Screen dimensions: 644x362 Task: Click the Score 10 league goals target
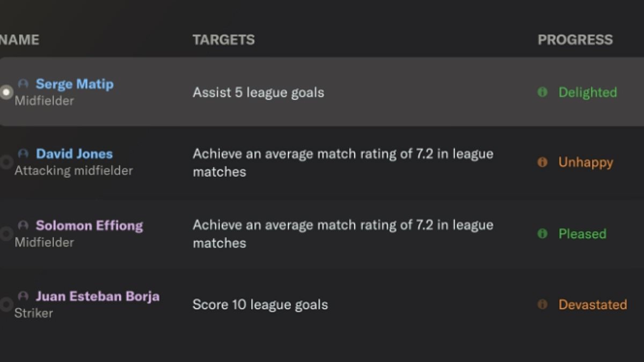pos(260,305)
